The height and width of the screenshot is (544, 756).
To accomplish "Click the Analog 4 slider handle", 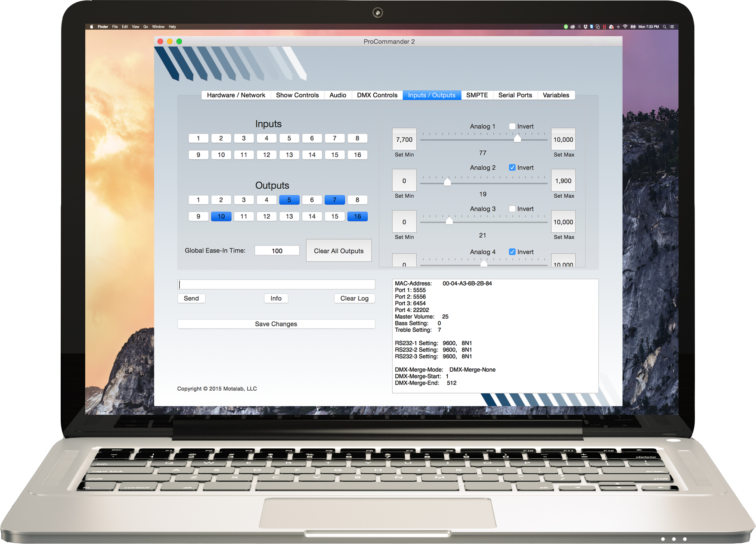I will click(x=484, y=263).
